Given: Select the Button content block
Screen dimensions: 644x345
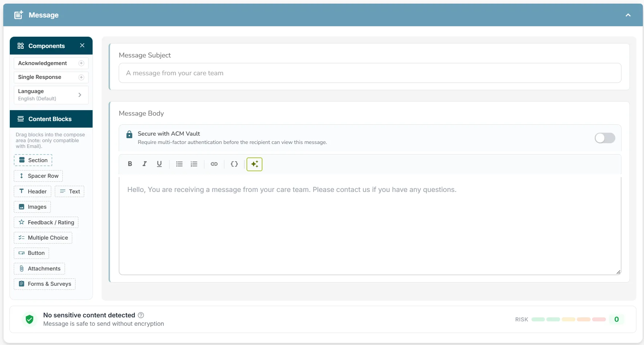Looking at the screenshot, I should (x=32, y=253).
